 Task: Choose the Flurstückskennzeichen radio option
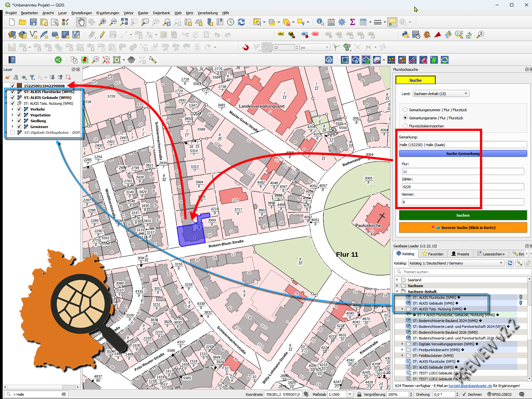(405, 126)
